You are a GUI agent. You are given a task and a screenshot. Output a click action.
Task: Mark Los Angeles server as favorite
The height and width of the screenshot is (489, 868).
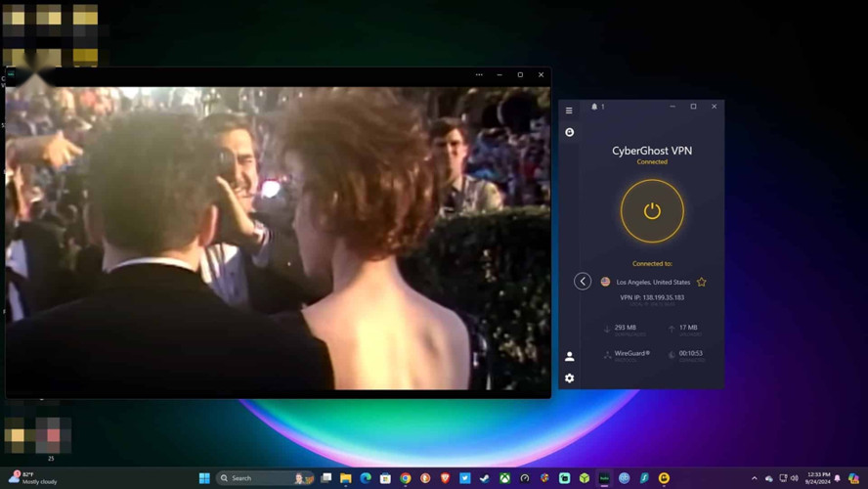coord(701,282)
